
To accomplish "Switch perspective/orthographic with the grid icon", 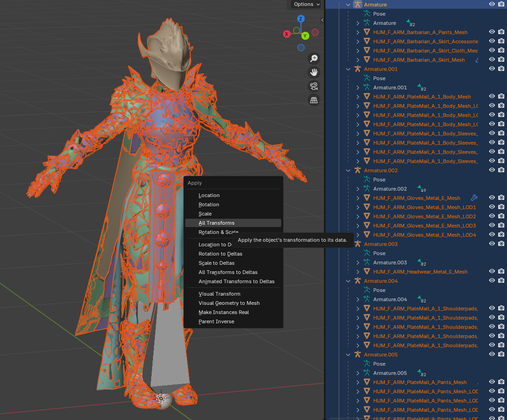I will coord(313,100).
